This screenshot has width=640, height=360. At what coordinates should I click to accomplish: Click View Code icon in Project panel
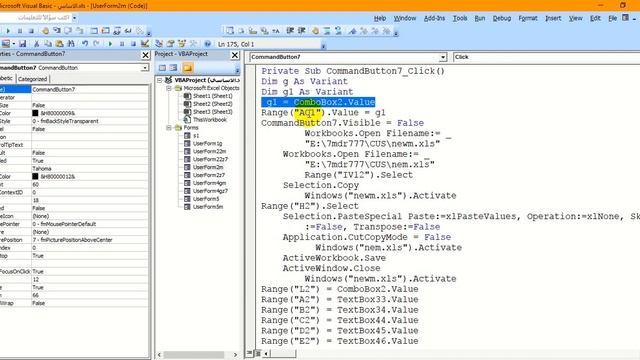pos(162,68)
